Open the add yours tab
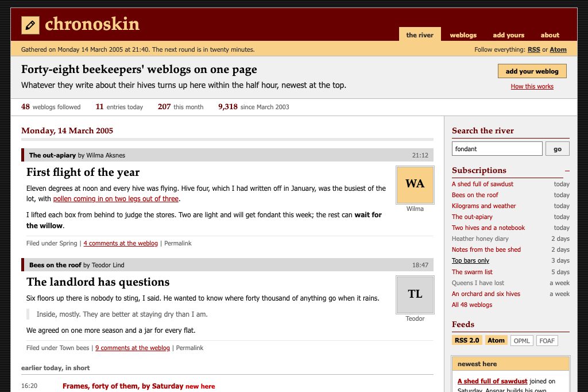 [509, 35]
